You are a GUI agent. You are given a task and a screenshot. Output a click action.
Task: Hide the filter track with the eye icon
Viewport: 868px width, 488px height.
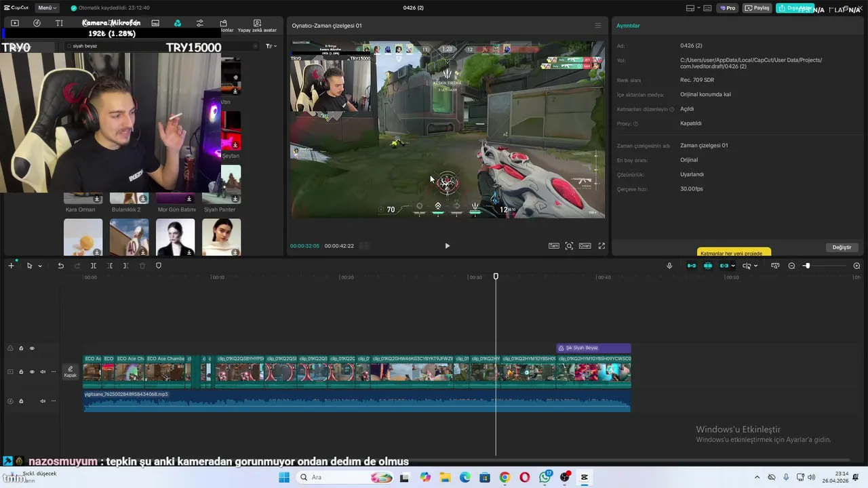pos(32,348)
